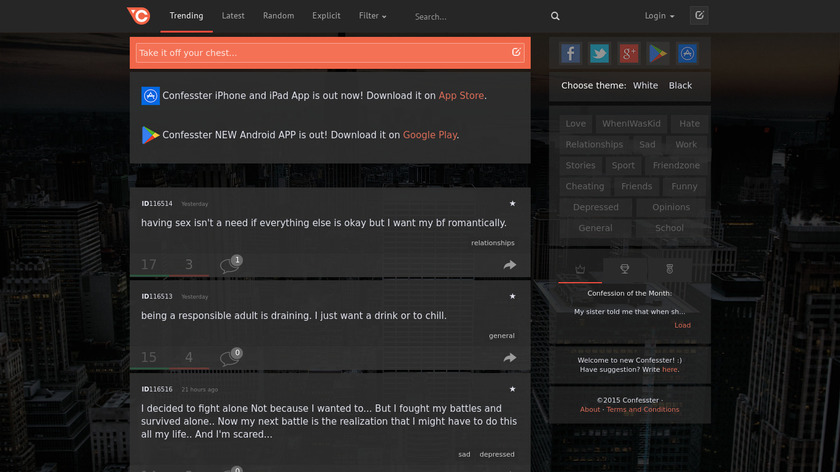This screenshot has height=472, width=840.
Task: Share confession ID116513 with arrow icon
Action: coord(509,357)
